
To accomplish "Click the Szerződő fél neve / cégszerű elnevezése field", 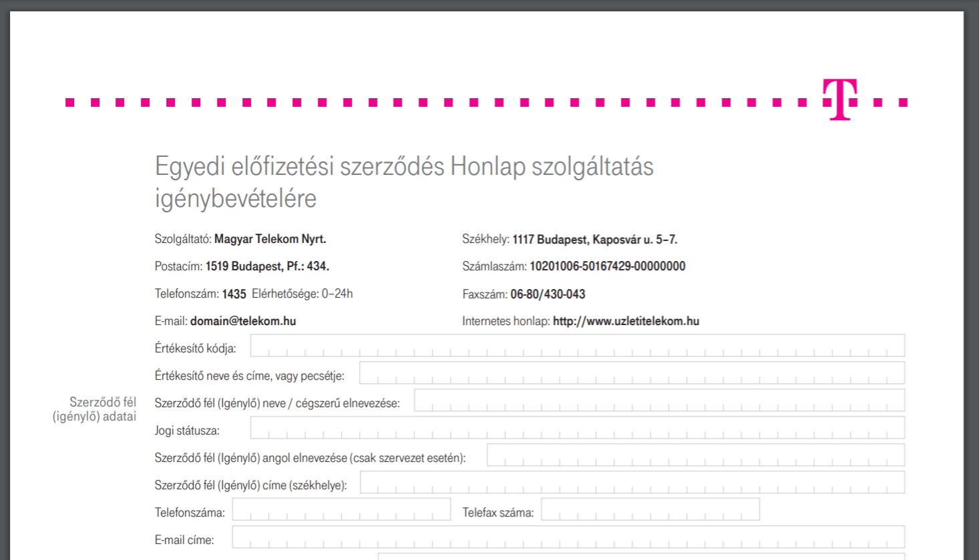I will (659, 400).
